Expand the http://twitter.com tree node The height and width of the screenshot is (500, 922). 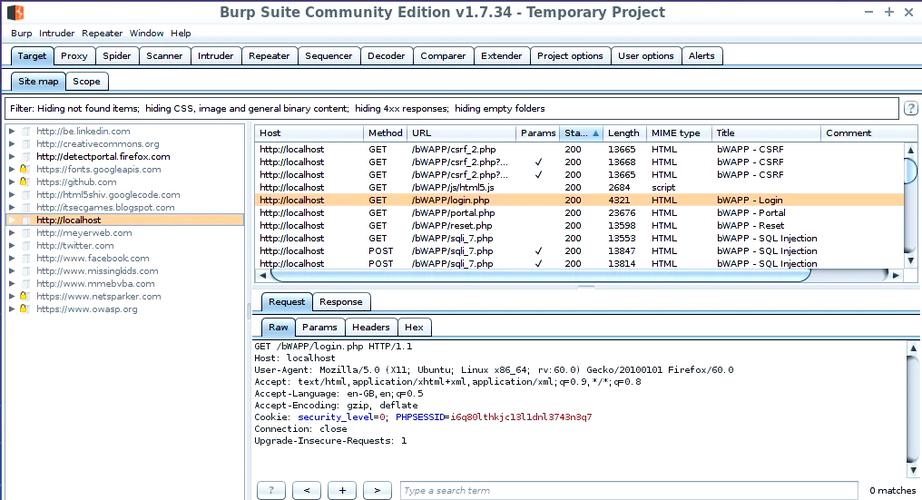[x=12, y=245]
